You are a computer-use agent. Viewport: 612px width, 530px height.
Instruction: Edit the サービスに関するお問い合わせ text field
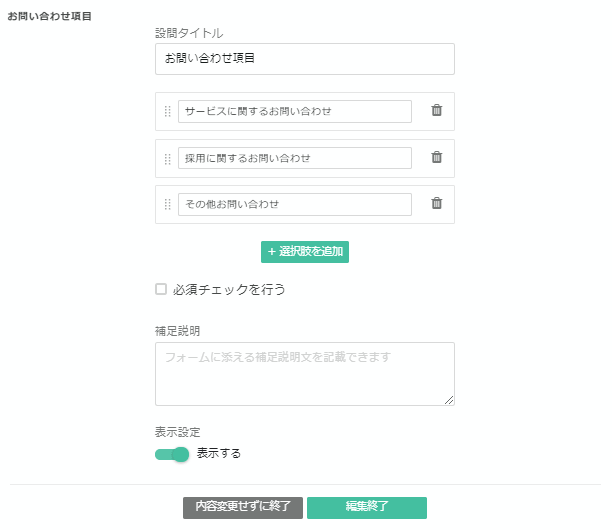coord(294,111)
